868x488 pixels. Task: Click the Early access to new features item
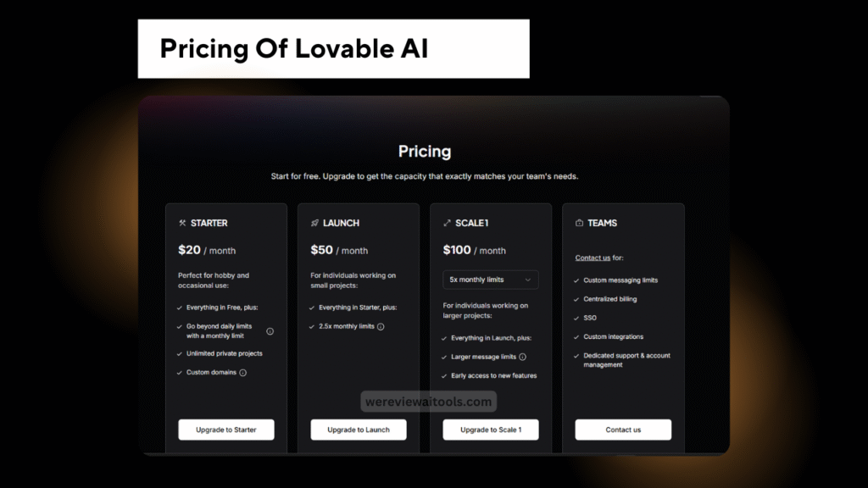pos(489,375)
